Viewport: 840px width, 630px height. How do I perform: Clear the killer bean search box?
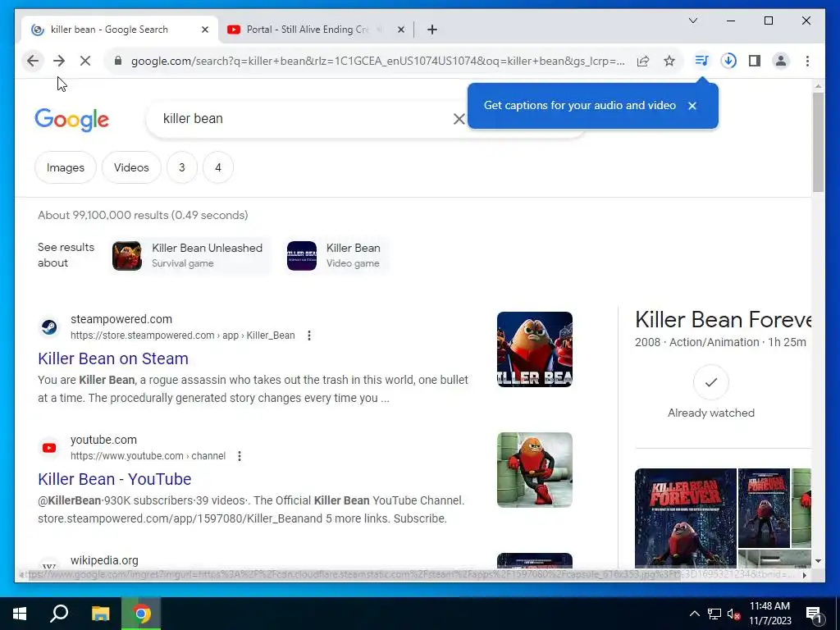point(459,119)
